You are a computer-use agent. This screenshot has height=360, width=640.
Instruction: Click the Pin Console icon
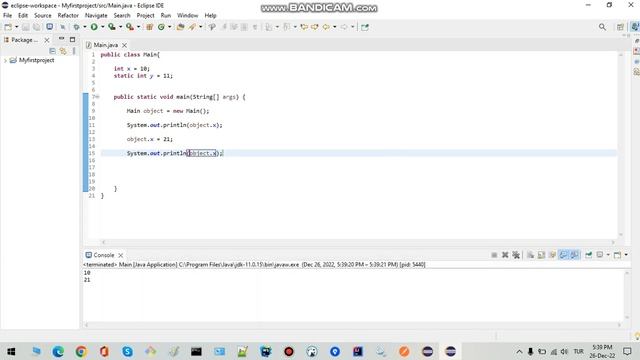pyautogui.click(x=589, y=255)
